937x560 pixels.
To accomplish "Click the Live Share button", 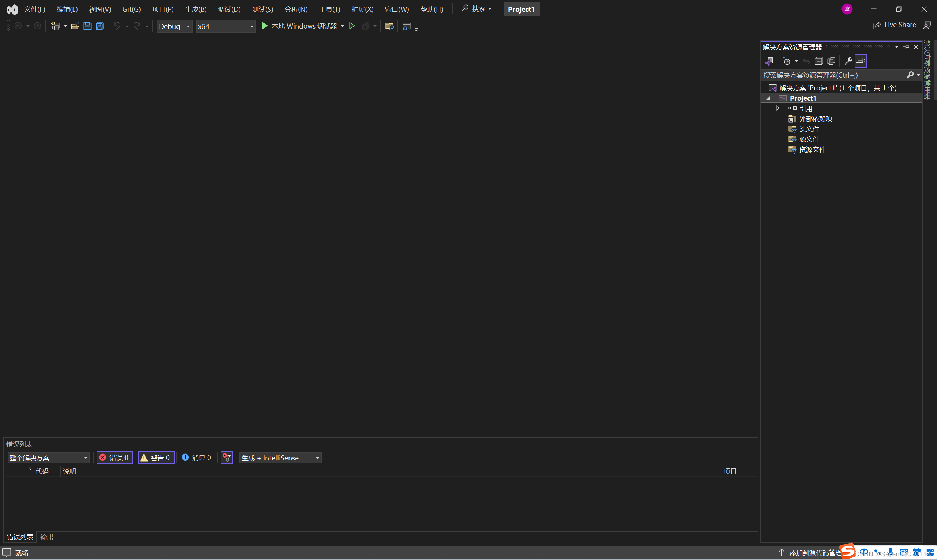I will coord(895,25).
